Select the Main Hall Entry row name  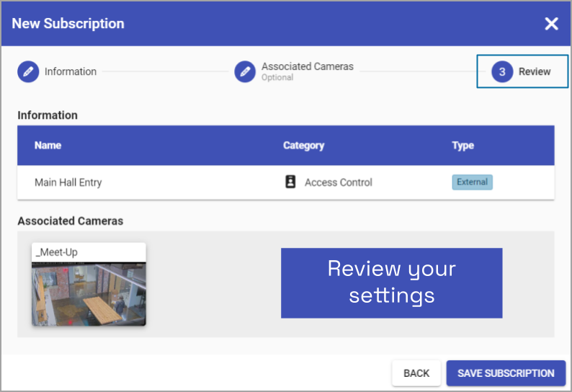[x=68, y=182]
